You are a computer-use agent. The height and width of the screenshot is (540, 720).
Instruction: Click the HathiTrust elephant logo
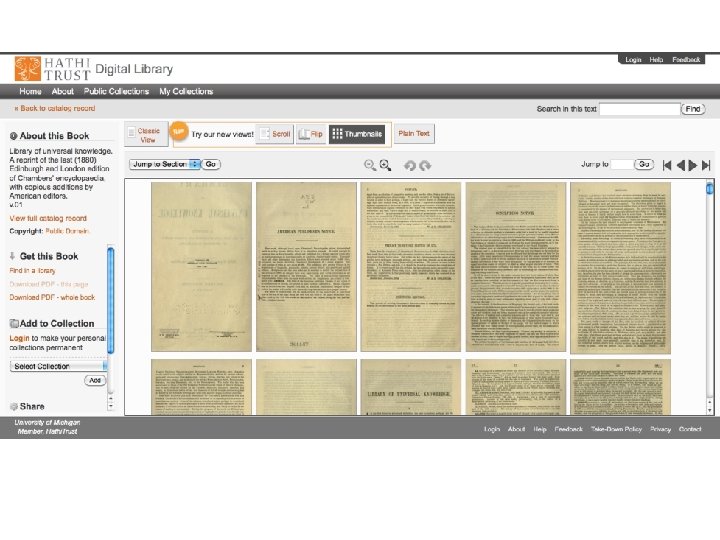coord(28,68)
